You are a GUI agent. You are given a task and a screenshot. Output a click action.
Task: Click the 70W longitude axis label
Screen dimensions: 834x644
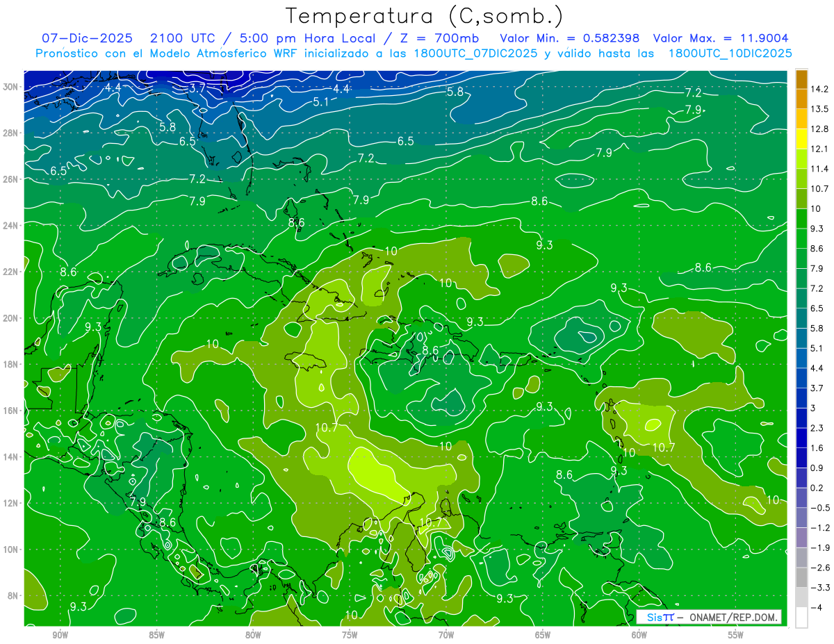446,634
